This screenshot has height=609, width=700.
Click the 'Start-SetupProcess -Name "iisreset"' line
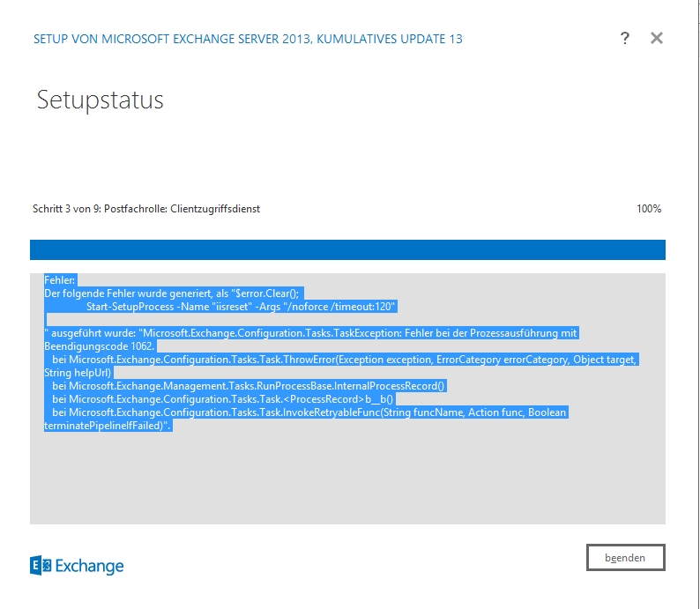(x=240, y=307)
